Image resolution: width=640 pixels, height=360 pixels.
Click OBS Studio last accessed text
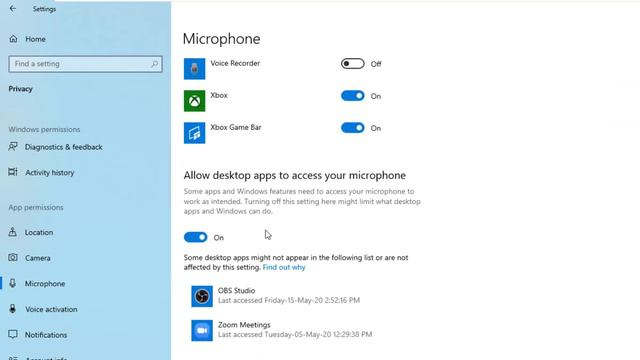[289, 300]
